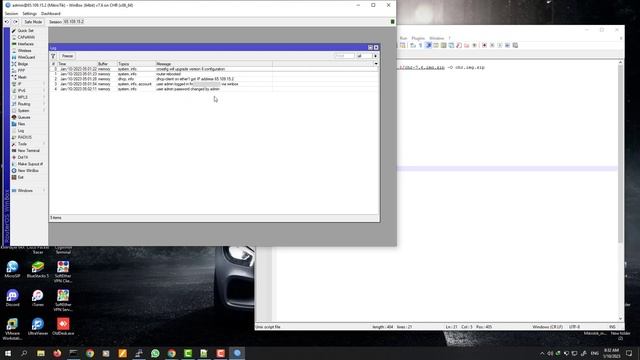Click the WinBox redo arrow
The image size is (640, 360).
(16, 22)
